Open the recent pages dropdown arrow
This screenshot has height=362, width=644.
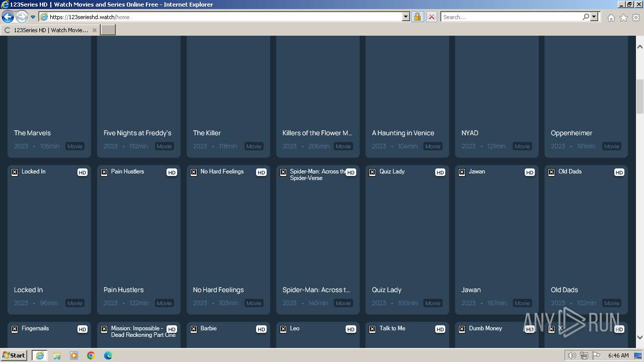click(33, 17)
